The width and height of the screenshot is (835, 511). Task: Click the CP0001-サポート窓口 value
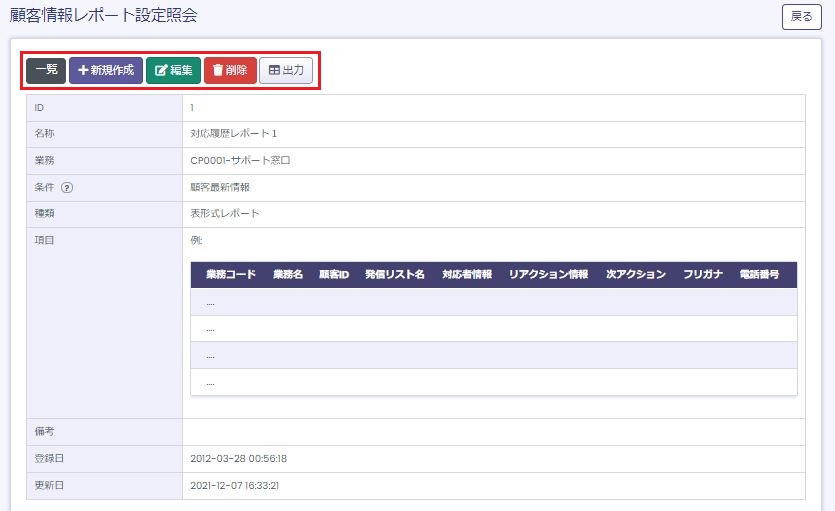coord(240,160)
